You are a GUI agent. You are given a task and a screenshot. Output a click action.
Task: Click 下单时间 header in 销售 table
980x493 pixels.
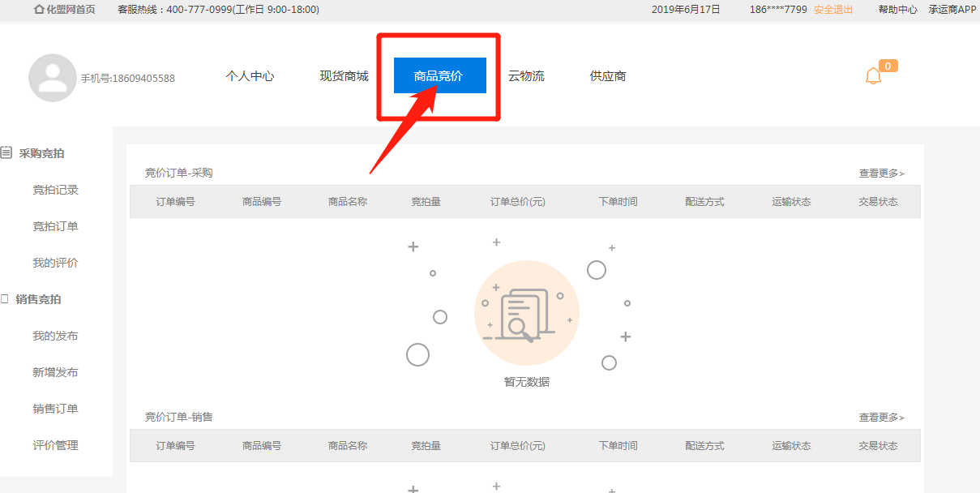pyautogui.click(x=618, y=446)
